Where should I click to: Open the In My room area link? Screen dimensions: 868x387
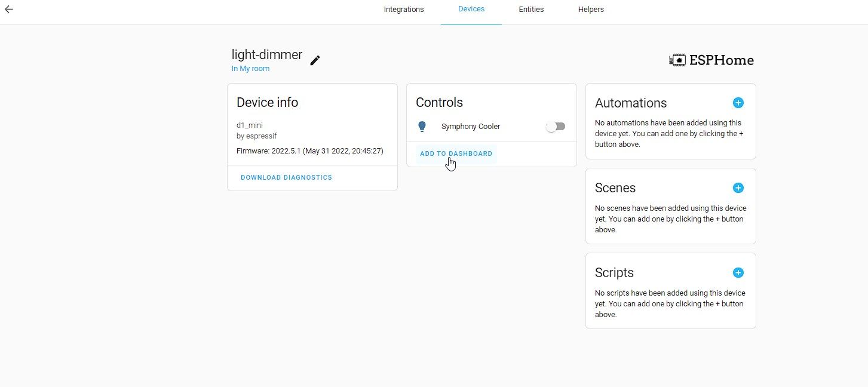250,68
